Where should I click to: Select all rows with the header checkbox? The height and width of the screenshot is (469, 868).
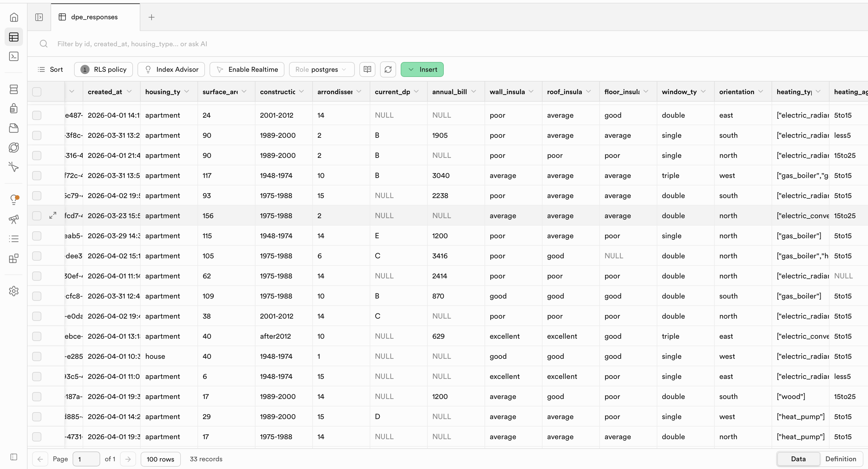[37, 92]
